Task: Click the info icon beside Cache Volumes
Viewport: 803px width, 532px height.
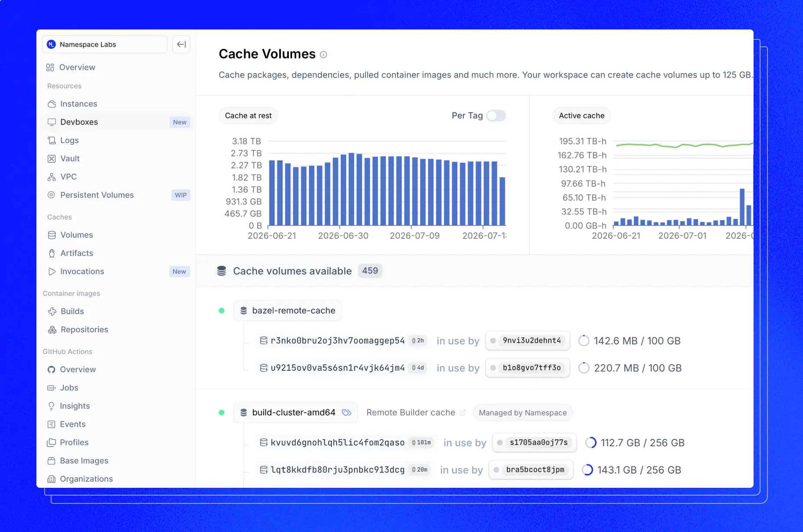Action: pos(323,55)
